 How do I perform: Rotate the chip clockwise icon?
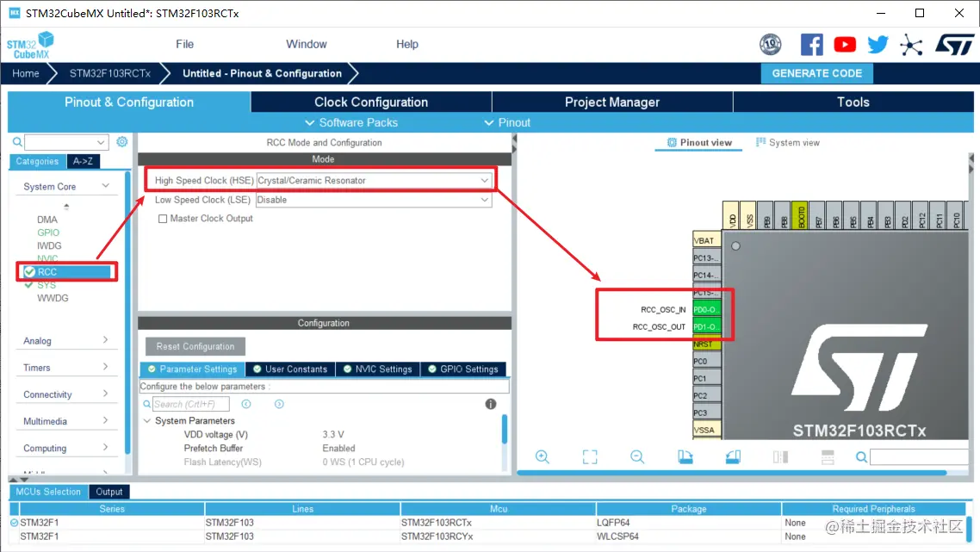tap(685, 457)
